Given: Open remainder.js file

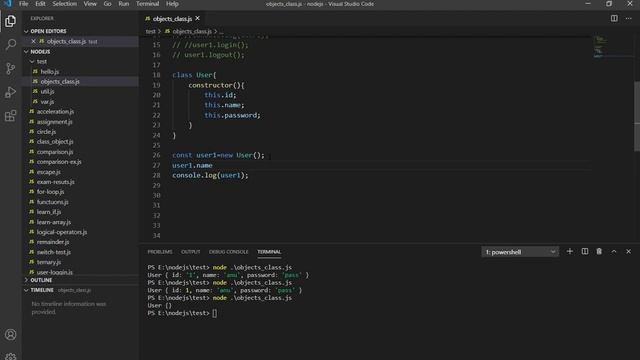Looking at the screenshot, I should (53, 242).
